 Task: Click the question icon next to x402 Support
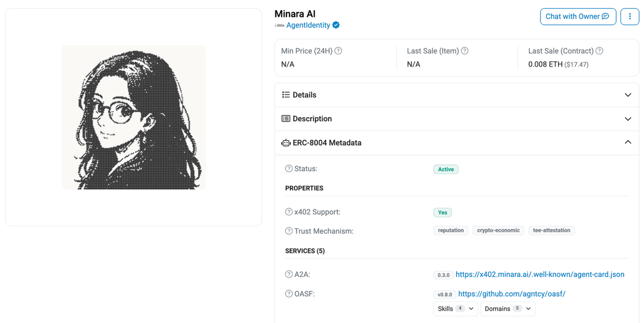tap(289, 212)
